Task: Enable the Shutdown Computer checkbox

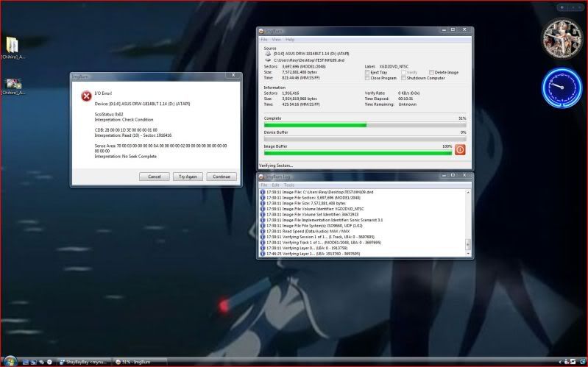Action: click(x=403, y=78)
